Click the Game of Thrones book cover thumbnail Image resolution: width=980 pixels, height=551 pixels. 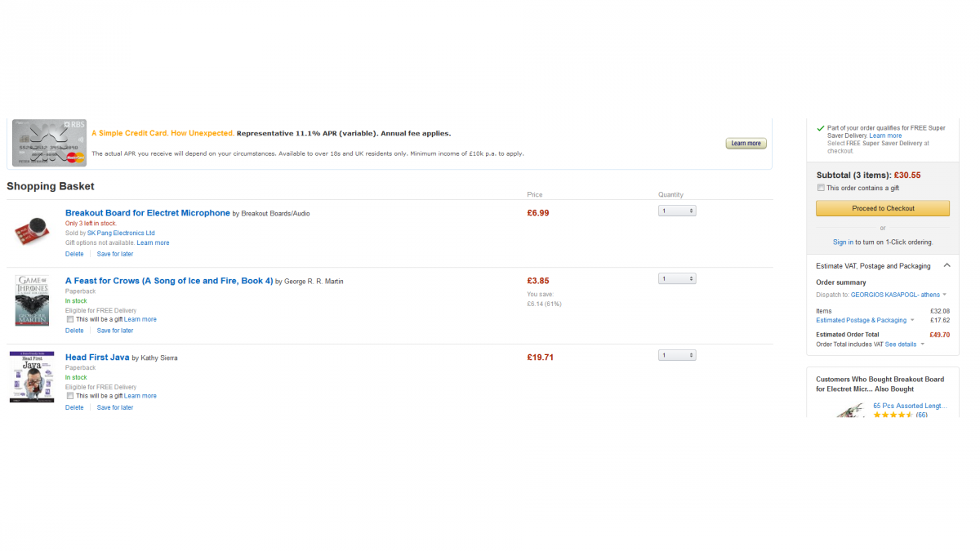click(x=32, y=300)
